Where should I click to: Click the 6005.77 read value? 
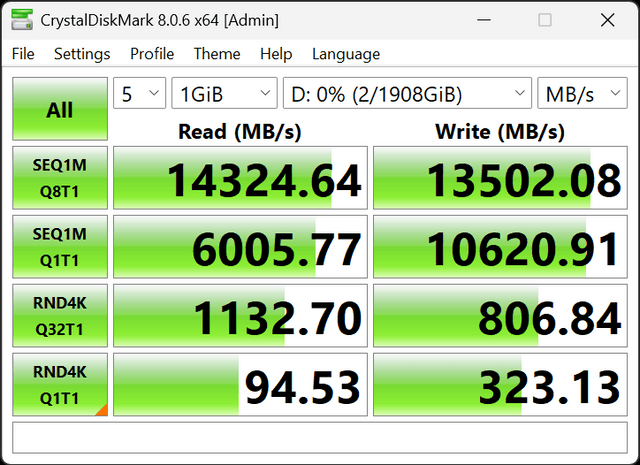[240, 247]
